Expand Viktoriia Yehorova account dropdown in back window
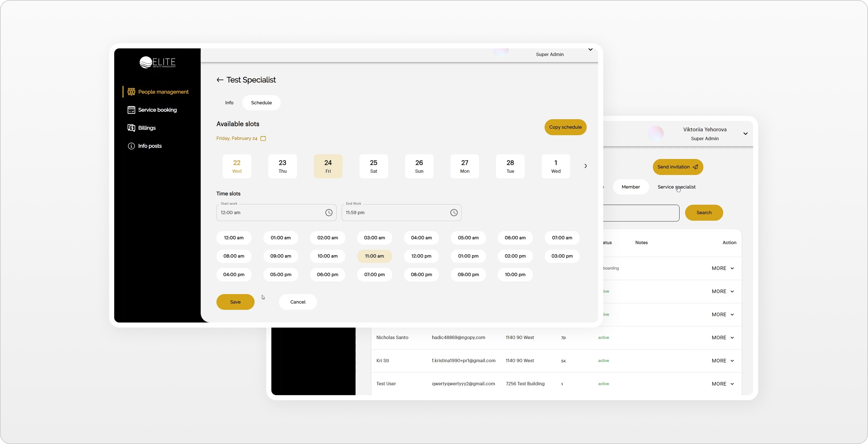 coord(745,134)
